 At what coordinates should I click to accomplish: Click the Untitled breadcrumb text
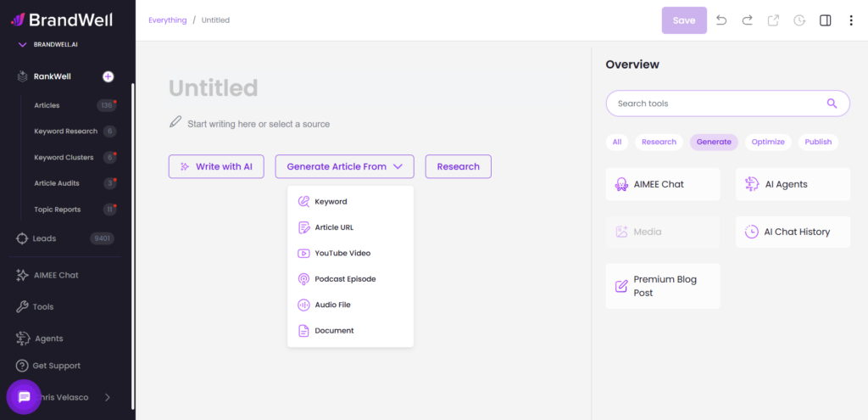pyautogui.click(x=215, y=20)
